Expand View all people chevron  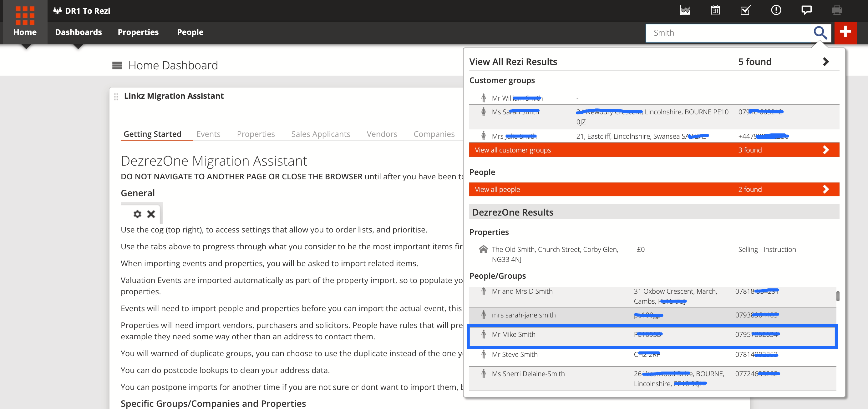click(x=825, y=189)
